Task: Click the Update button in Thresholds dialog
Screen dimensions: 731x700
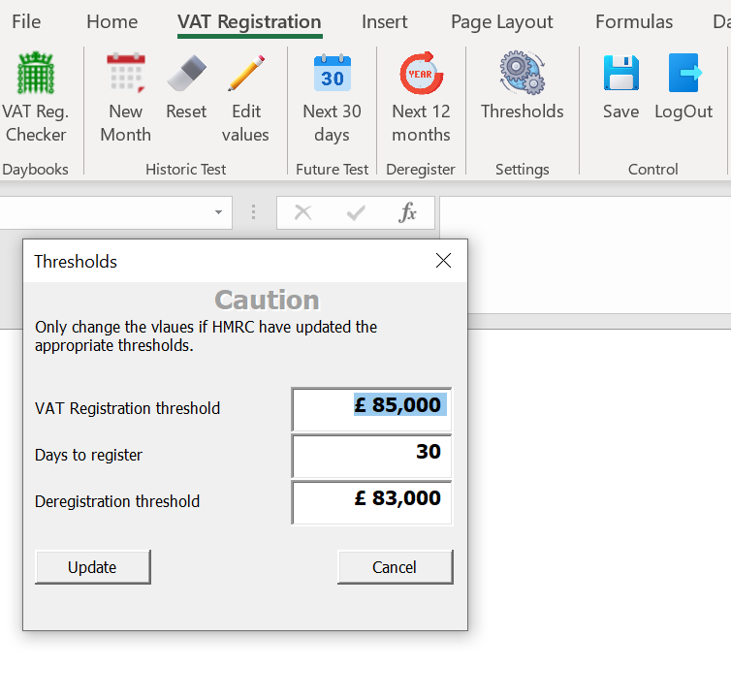Action: coord(93,567)
